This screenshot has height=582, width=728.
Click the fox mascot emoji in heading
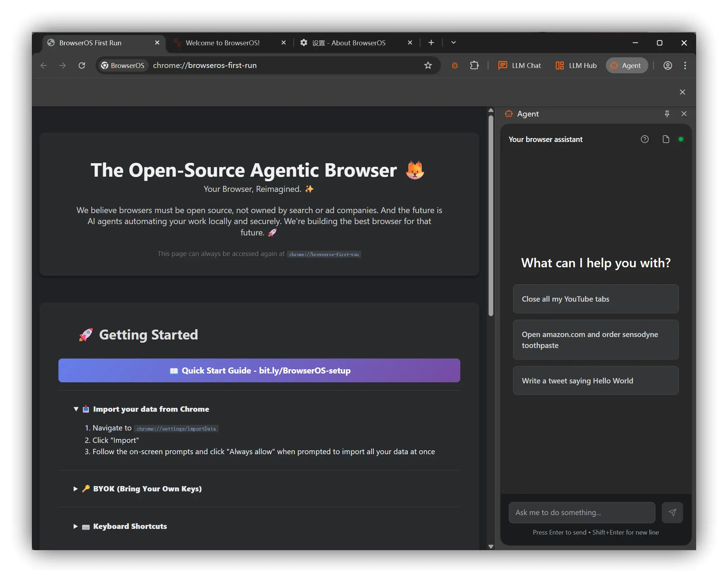click(x=415, y=170)
